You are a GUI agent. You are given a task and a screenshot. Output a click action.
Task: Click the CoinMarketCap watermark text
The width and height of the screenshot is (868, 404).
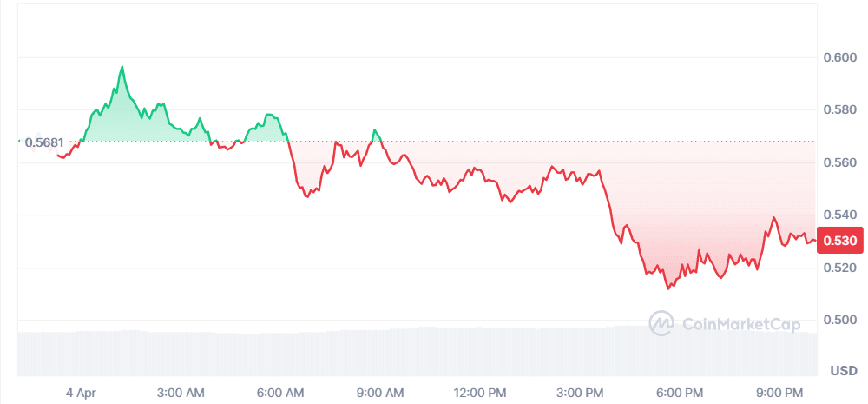(x=741, y=324)
